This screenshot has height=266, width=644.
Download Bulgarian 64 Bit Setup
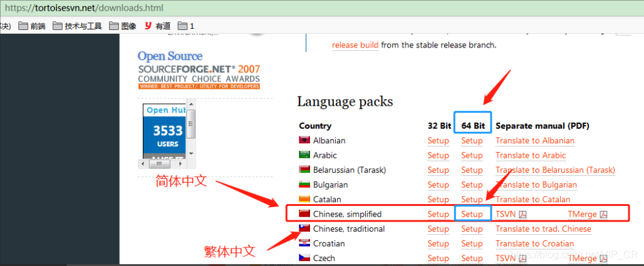coord(472,185)
